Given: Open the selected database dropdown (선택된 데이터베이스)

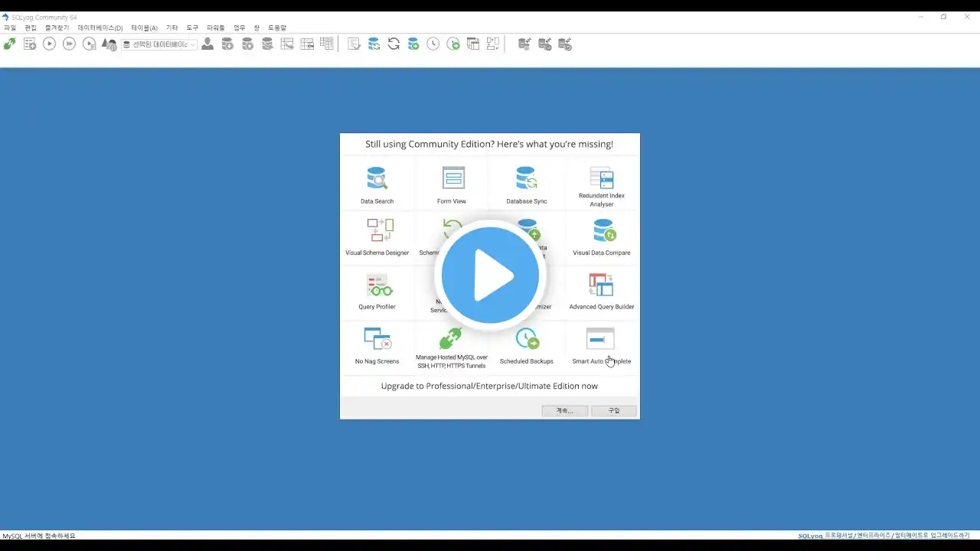Looking at the screenshot, I should (x=159, y=44).
